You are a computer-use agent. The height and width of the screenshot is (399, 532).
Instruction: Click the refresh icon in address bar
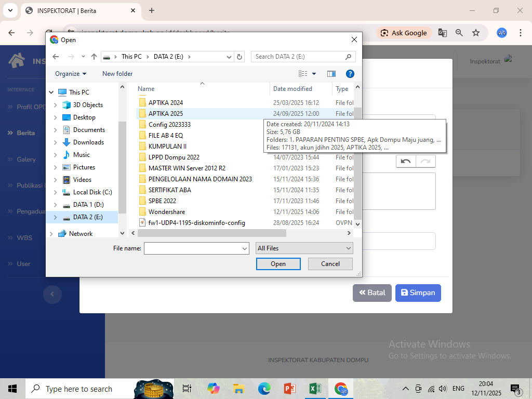click(x=240, y=57)
